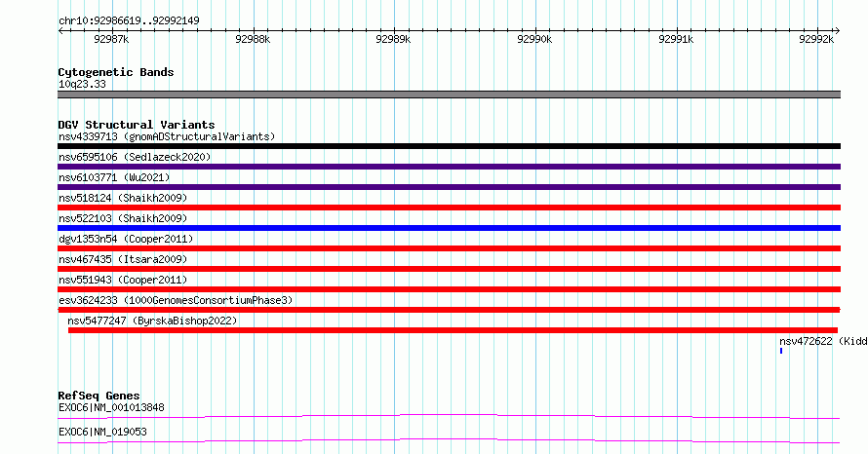Click the 92991k ruler tick label
This screenshot has width=868, height=454.
point(676,39)
